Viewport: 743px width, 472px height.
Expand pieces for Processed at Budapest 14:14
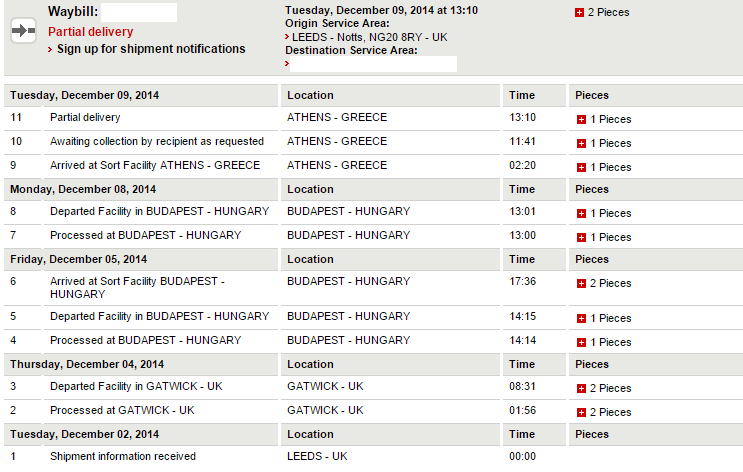[581, 343]
